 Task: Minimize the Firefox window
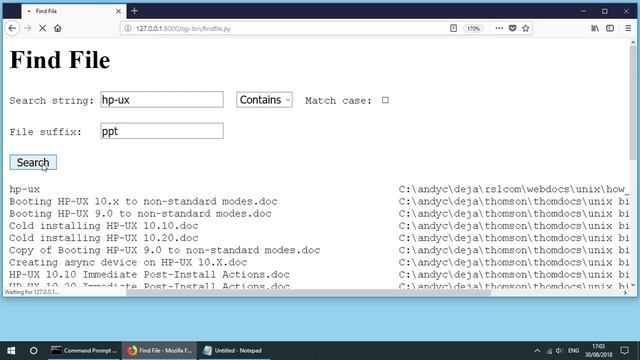(584, 11)
